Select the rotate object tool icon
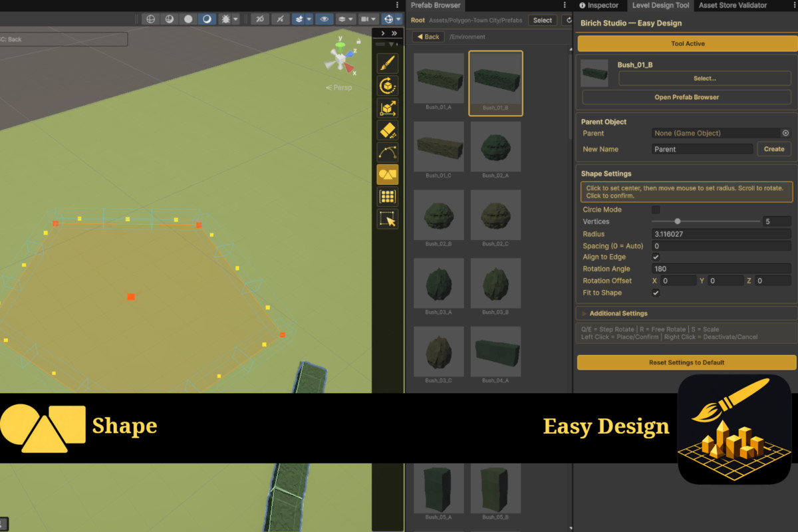798x532 pixels. click(388, 86)
